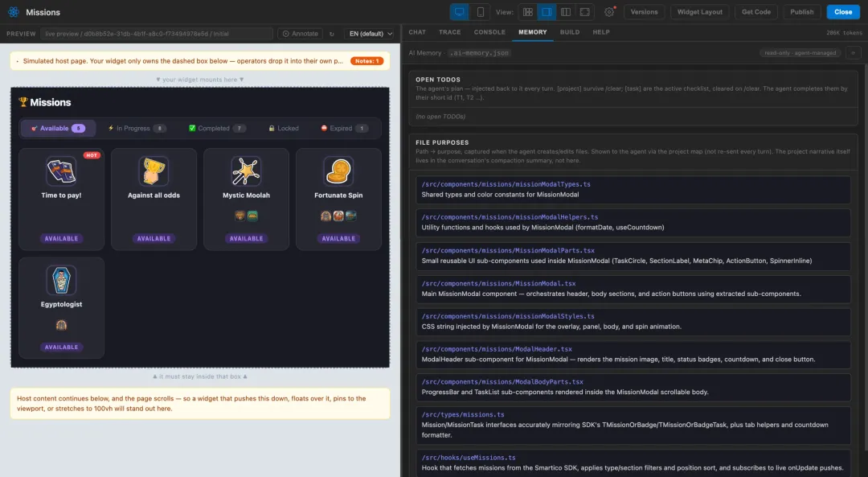Select the right side panel view icon
This screenshot has width=868, height=477.
click(x=547, y=11)
